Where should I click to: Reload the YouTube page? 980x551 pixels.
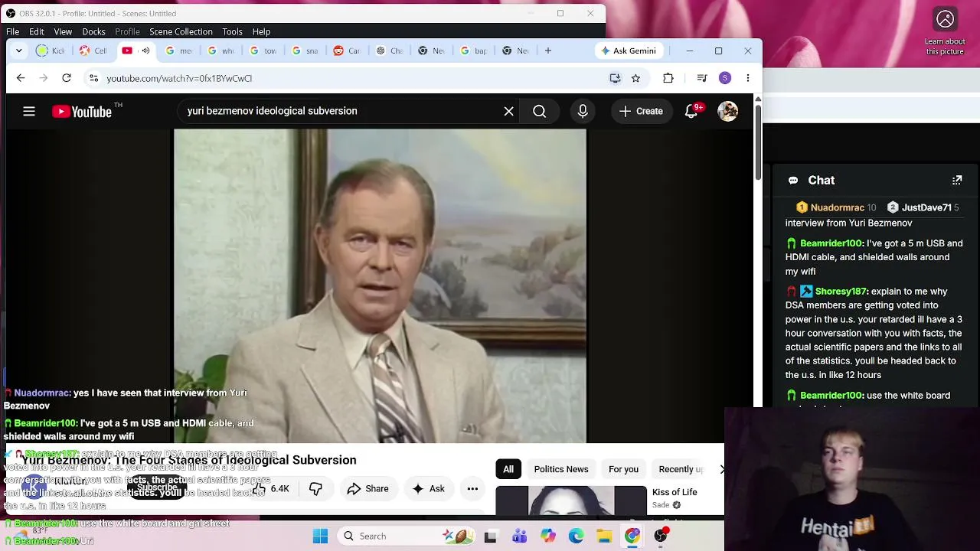point(67,78)
